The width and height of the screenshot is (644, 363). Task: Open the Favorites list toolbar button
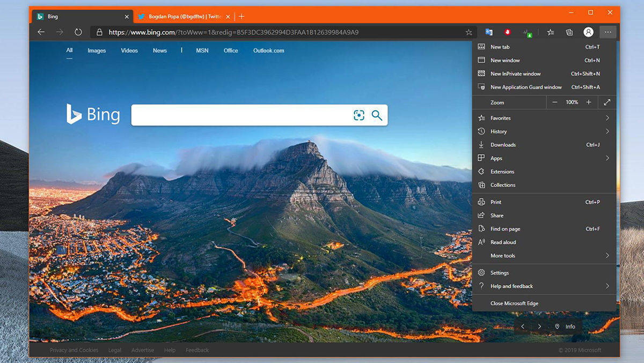tap(551, 32)
